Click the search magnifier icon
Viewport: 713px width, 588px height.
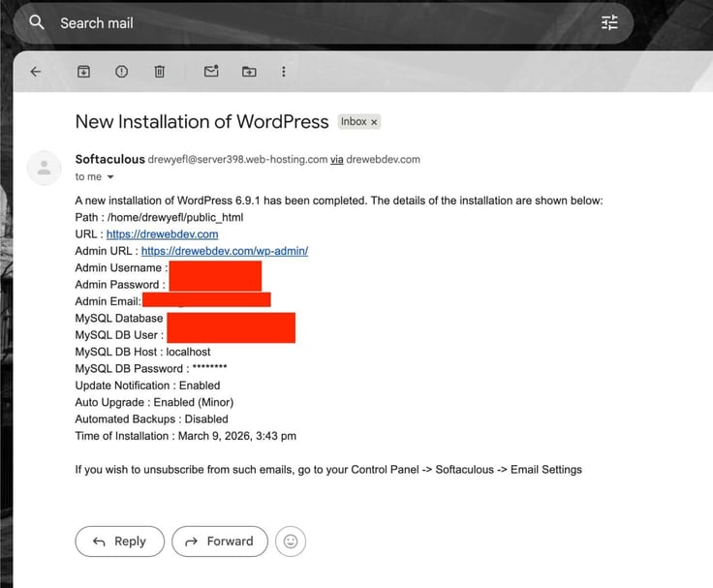click(x=37, y=22)
